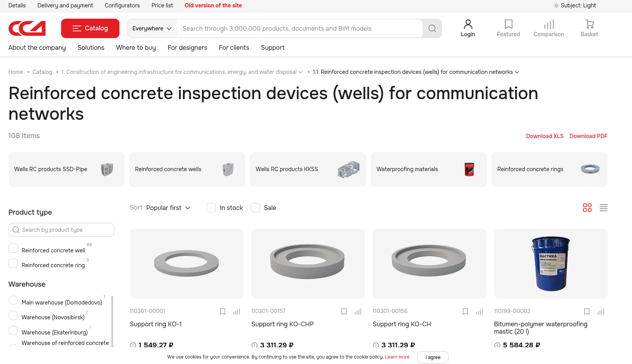The height and width of the screenshot is (364, 632).
Task: Add Bitumen-polymer mastic to comparison
Action: tap(601, 311)
